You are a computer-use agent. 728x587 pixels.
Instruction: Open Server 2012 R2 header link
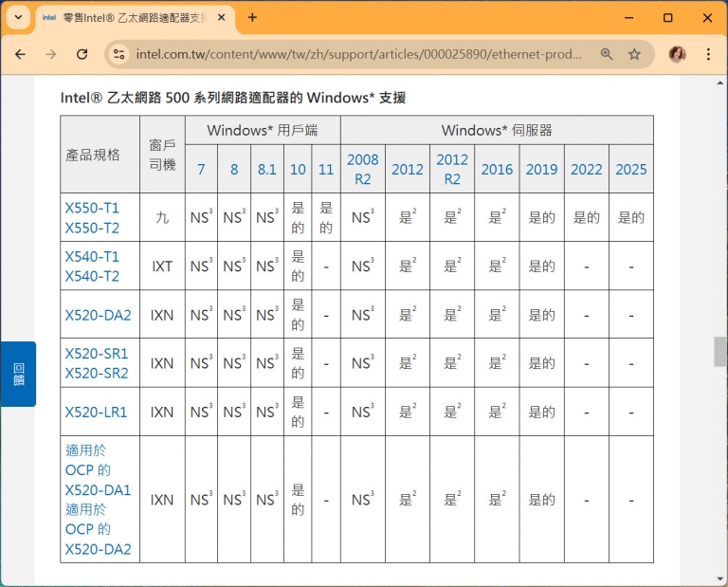tap(452, 169)
